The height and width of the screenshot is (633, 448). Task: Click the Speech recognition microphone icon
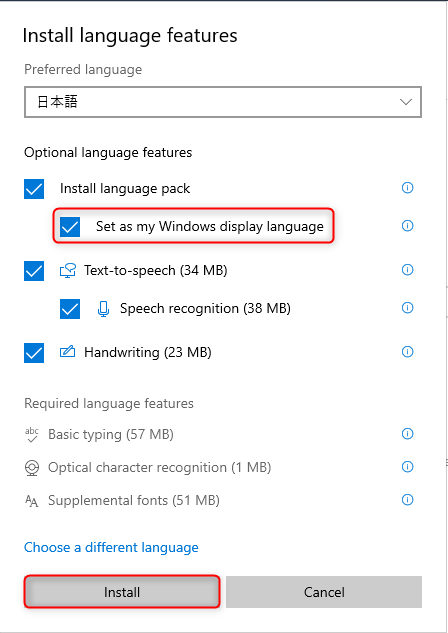[103, 309]
